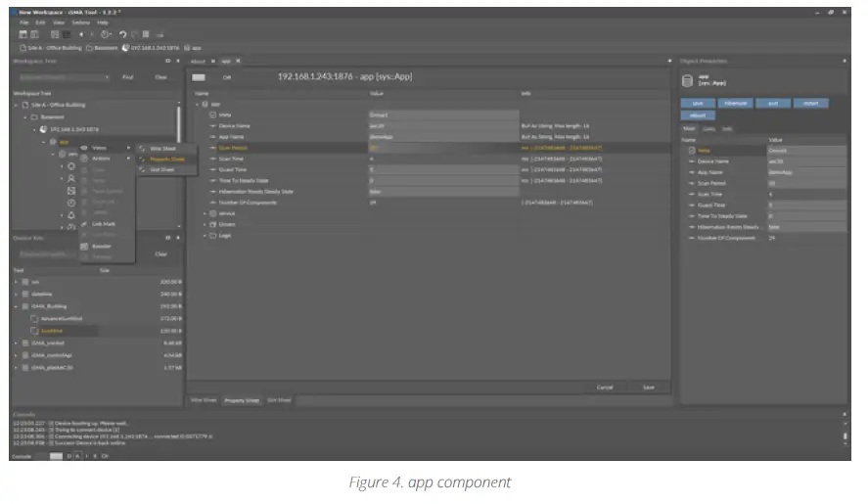The height and width of the screenshot is (504, 868).
Task: Choose Slot Sheet from Views submenu
Action: [x=166, y=169]
